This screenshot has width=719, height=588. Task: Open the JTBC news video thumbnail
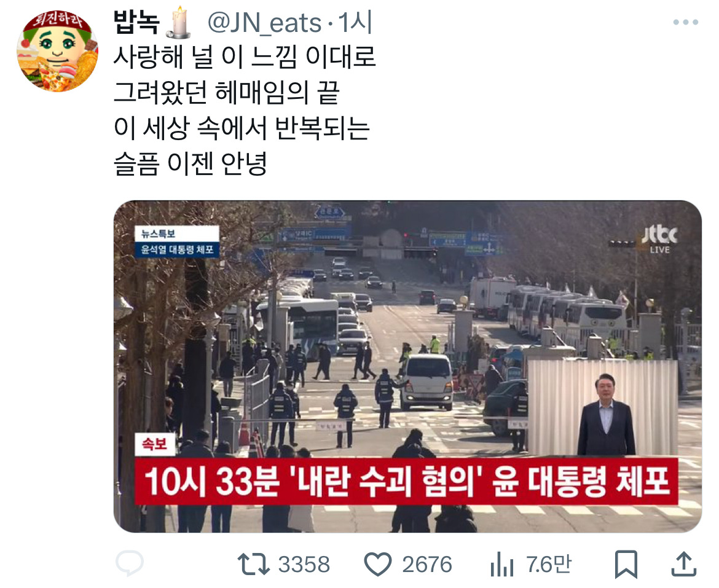coord(407,366)
